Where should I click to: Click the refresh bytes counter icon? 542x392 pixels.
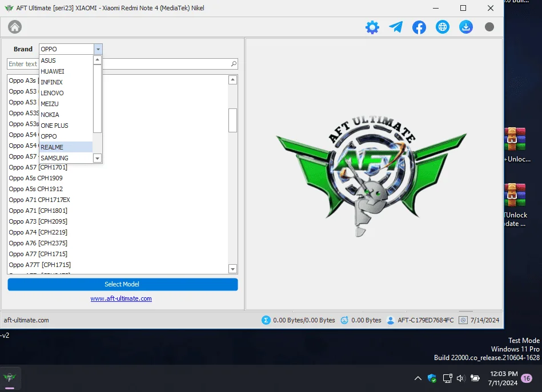click(x=344, y=320)
